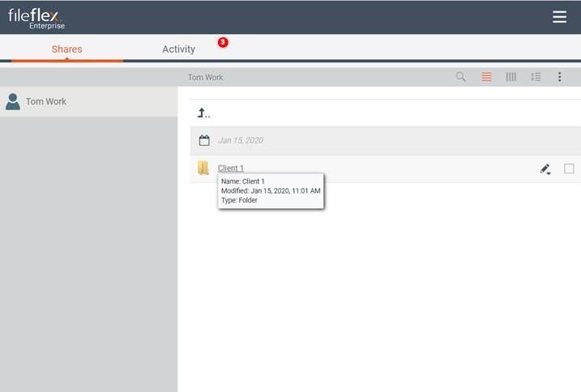
Task: Click the red notification badge showing 3
Action: click(x=223, y=42)
